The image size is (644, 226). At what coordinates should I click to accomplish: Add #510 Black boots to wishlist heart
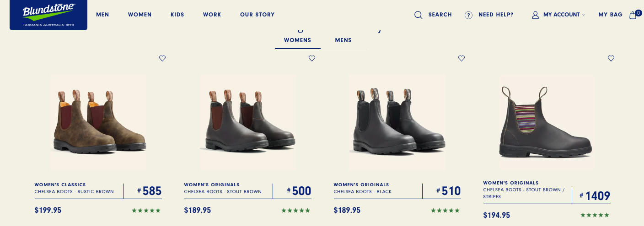click(462, 58)
